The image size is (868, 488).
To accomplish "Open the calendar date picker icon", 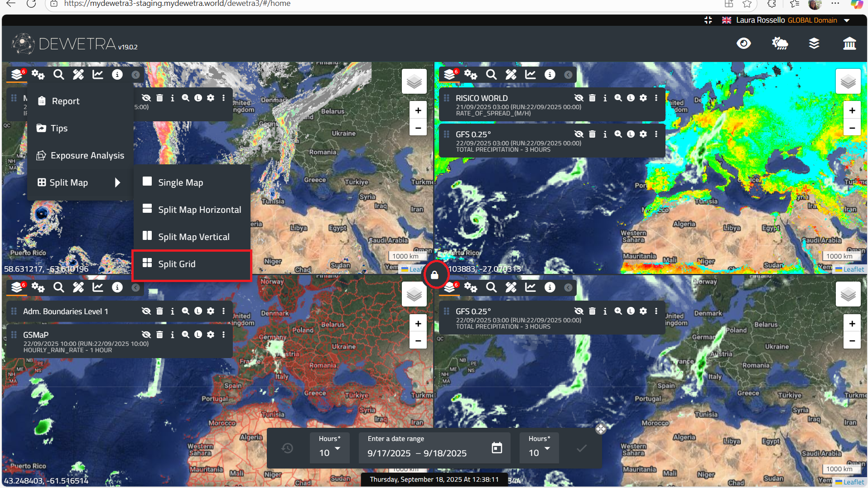I will point(497,448).
